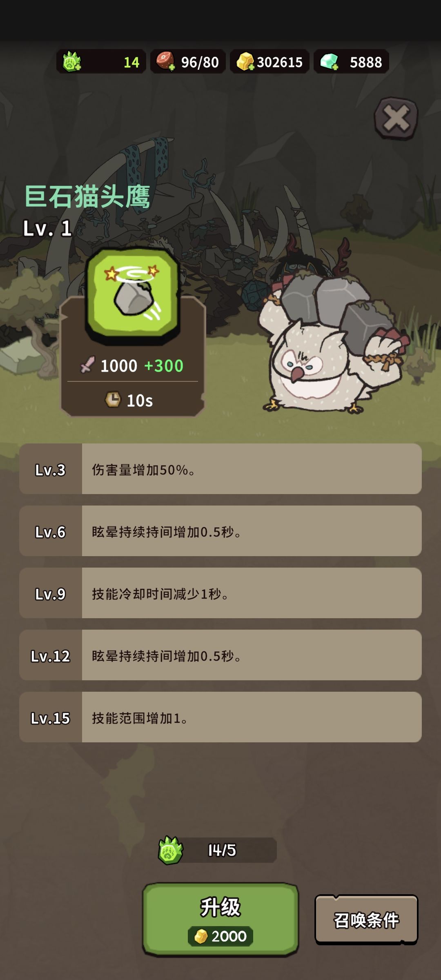The image size is (441, 980).
Task: Tap the diamond gem currency icon
Action: [x=329, y=62]
